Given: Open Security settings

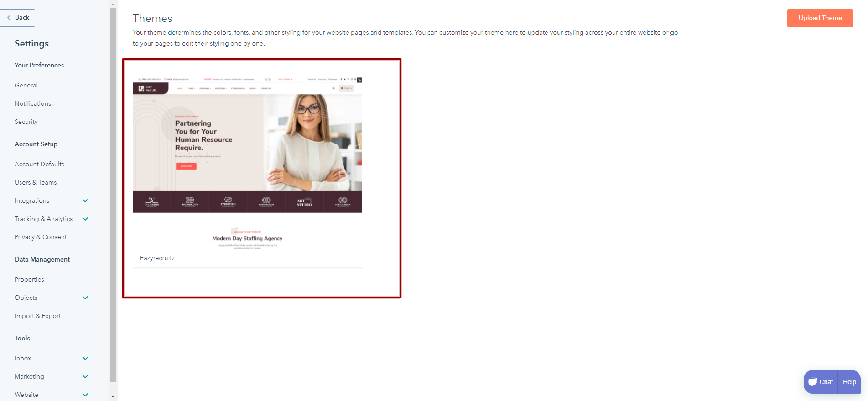Looking at the screenshot, I should 26,122.
